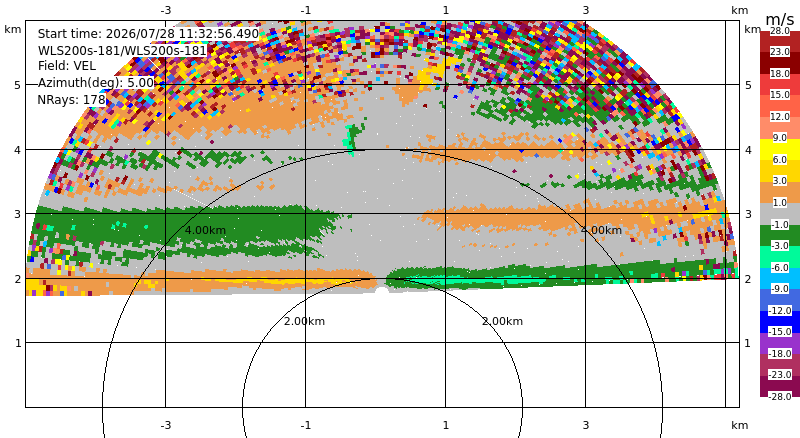Click the small bright green echo near 4 km
This screenshot has width=800, height=438.
point(353,135)
